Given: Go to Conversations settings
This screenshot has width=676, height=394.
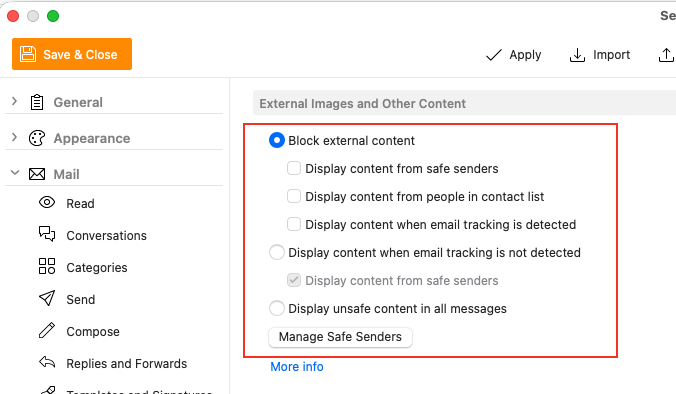Looking at the screenshot, I should pyautogui.click(x=106, y=235).
